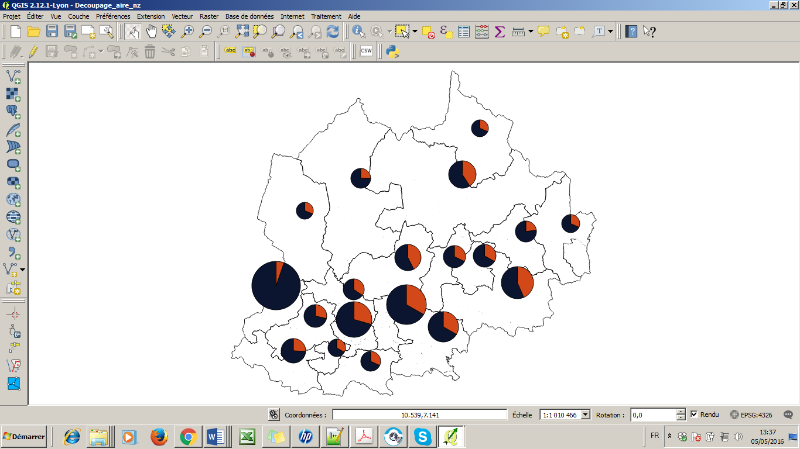Toggle the mouse coordinates extent button
The image size is (800, 449).
[273, 414]
